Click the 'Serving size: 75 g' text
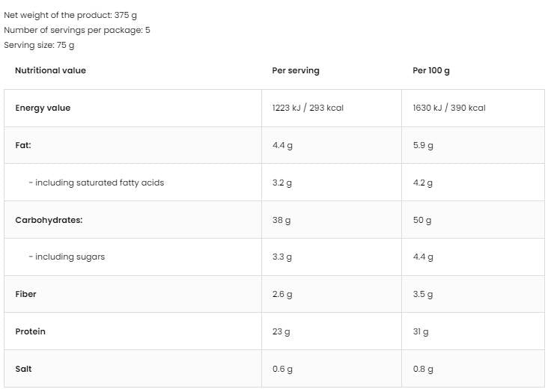Screen dimensions: 551x392 pyautogui.click(x=39, y=45)
